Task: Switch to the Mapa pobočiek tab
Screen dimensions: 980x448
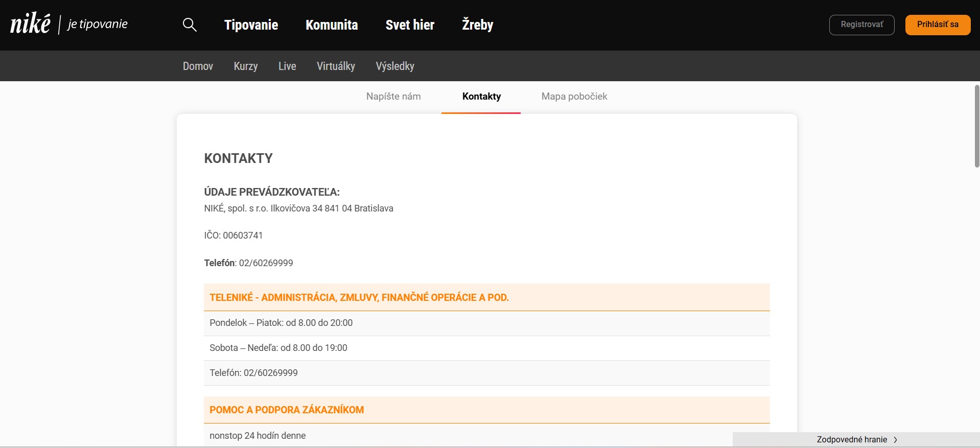Action: (574, 96)
